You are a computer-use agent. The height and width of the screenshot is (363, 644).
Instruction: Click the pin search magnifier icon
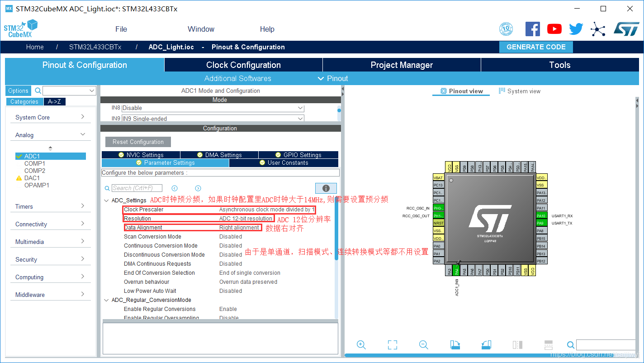pyautogui.click(x=571, y=345)
